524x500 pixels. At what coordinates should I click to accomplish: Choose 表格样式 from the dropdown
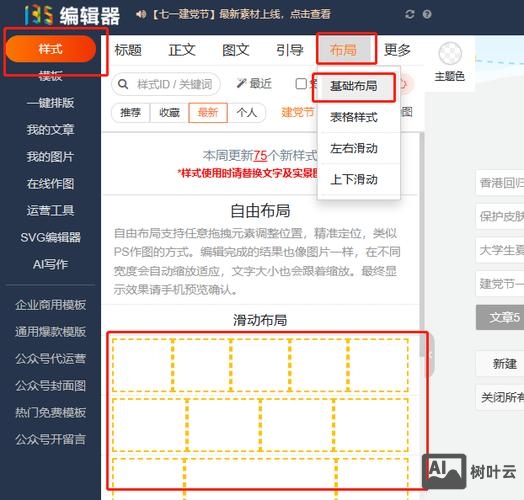[x=354, y=117]
